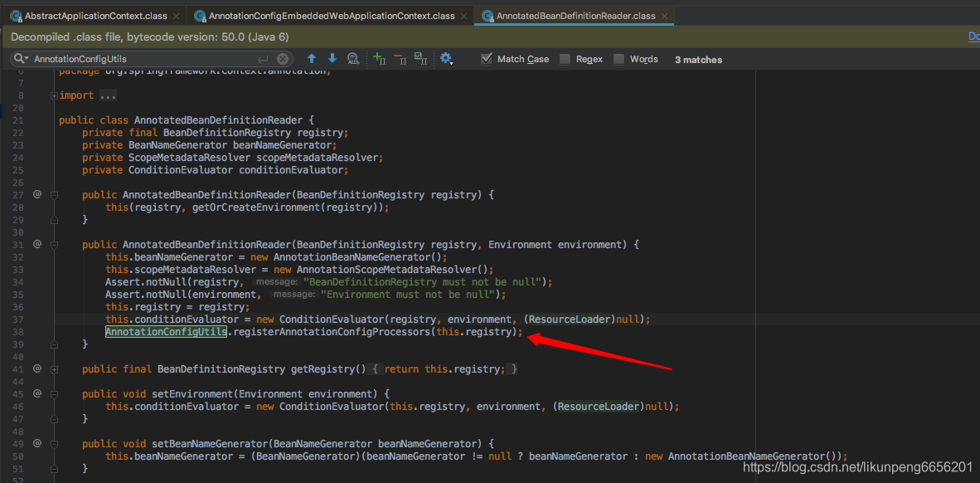Select the AnnotatedBeanDefinitionReader.class tab

[575, 16]
